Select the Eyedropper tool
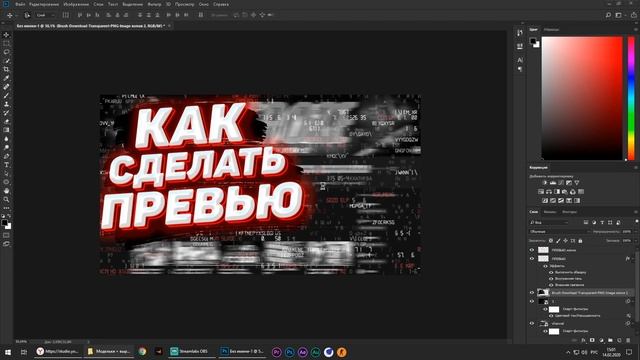The width and height of the screenshot is (640, 360). pyautogui.click(x=6, y=78)
